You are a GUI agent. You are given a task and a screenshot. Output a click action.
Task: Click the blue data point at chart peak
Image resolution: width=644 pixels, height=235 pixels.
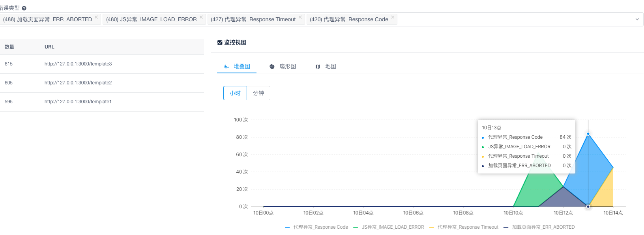(588, 134)
